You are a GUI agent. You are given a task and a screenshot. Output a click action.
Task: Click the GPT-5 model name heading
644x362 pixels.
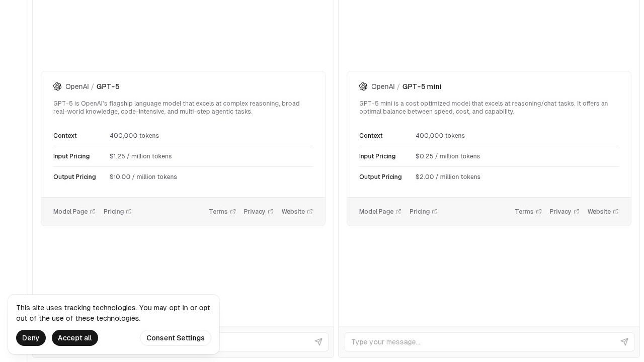coord(108,86)
